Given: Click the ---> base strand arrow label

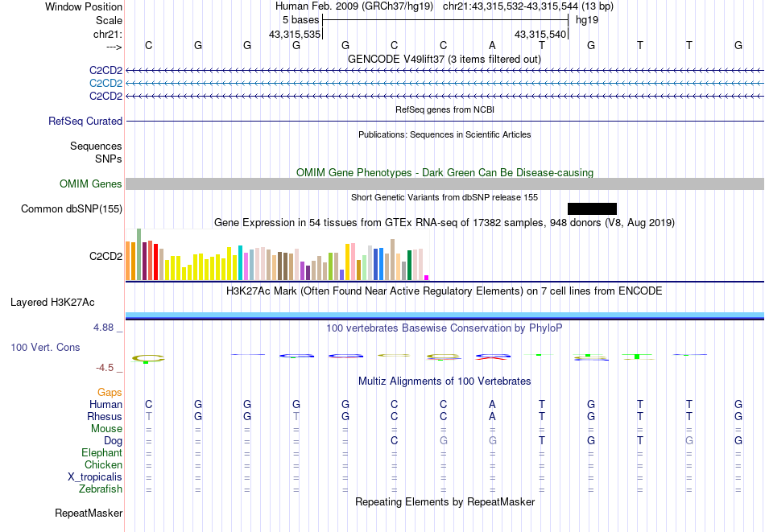Looking at the screenshot, I should (x=114, y=47).
